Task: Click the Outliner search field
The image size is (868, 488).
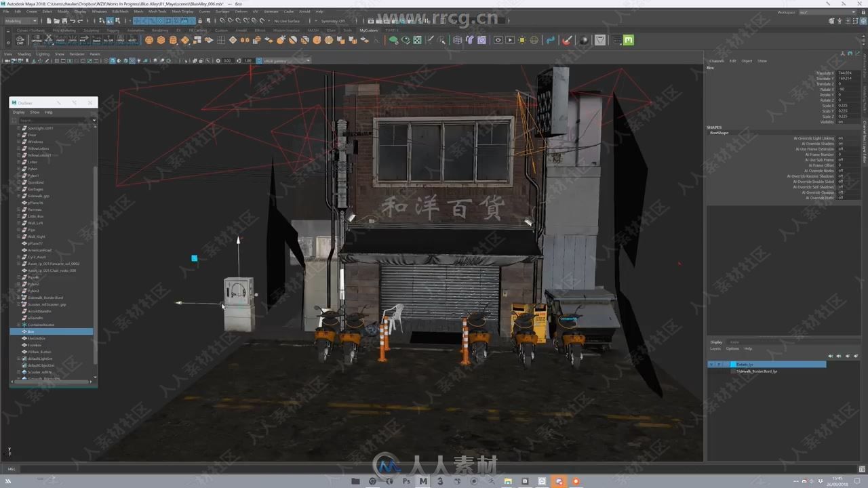Action: [57, 121]
